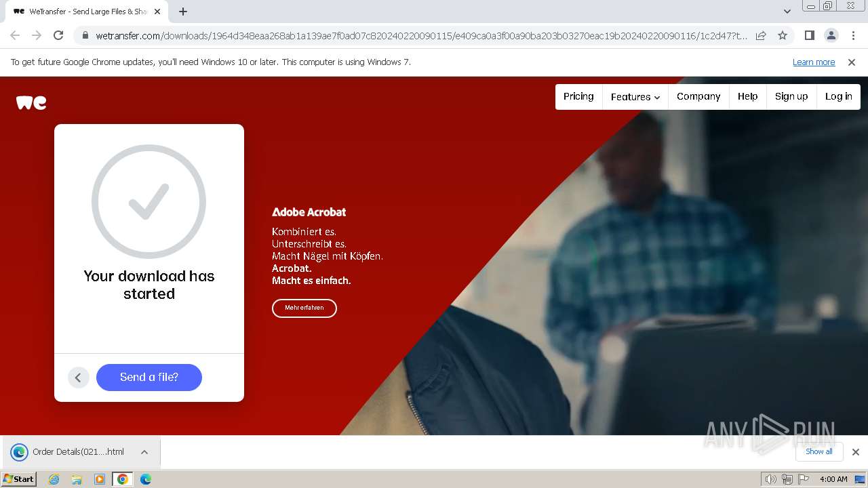Screen dimensions: 868x488
Task: Open a new browser tab
Action: click(x=183, y=12)
